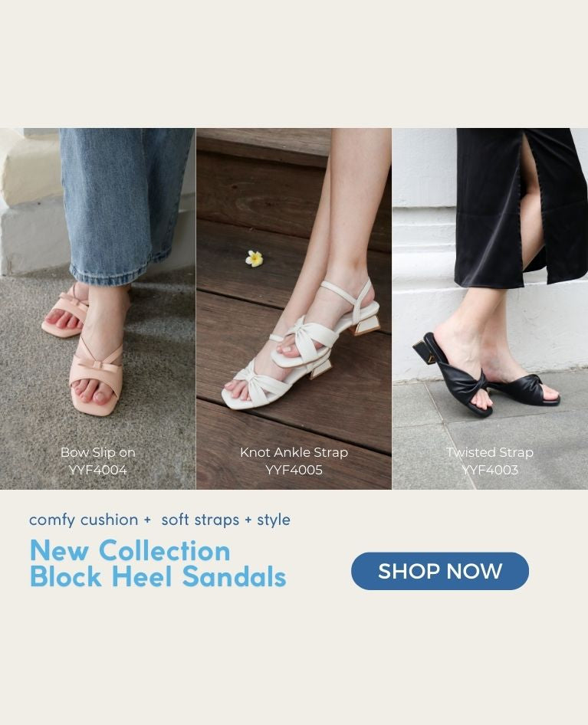Open the white Knot Ankle Strap sandal photo

click(294, 308)
